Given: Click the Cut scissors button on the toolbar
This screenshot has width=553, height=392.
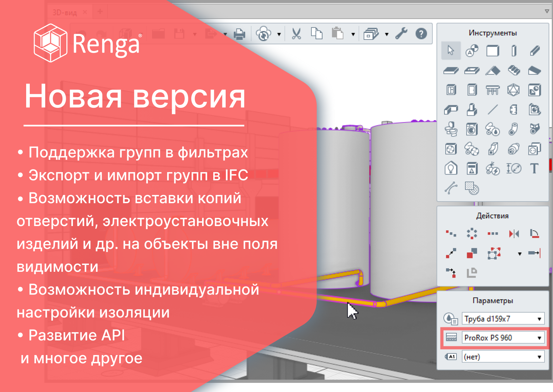Looking at the screenshot, I should [296, 34].
